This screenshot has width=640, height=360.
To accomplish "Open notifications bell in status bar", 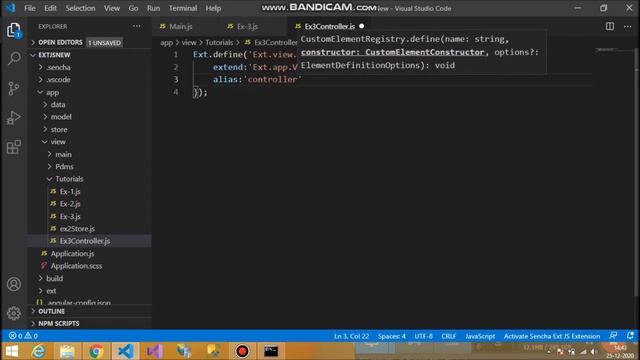I will (630, 336).
